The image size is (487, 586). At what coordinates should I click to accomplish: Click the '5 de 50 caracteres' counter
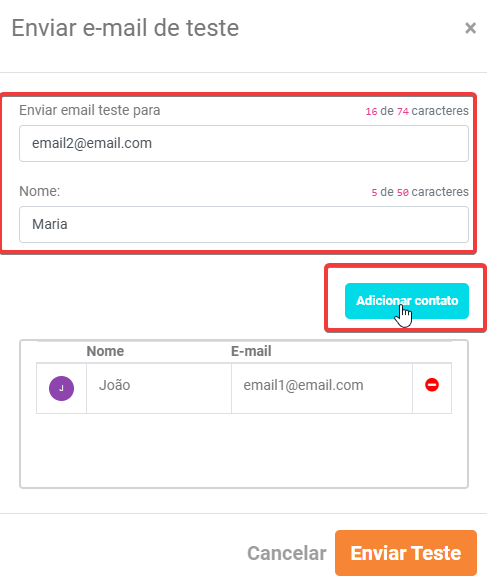(420, 192)
